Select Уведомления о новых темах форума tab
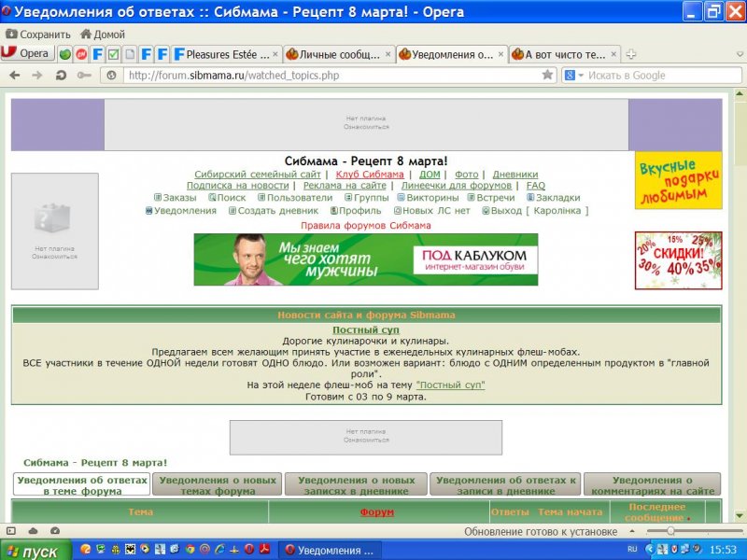Image resolution: width=747 pixels, height=560 pixels. coord(217,484)
